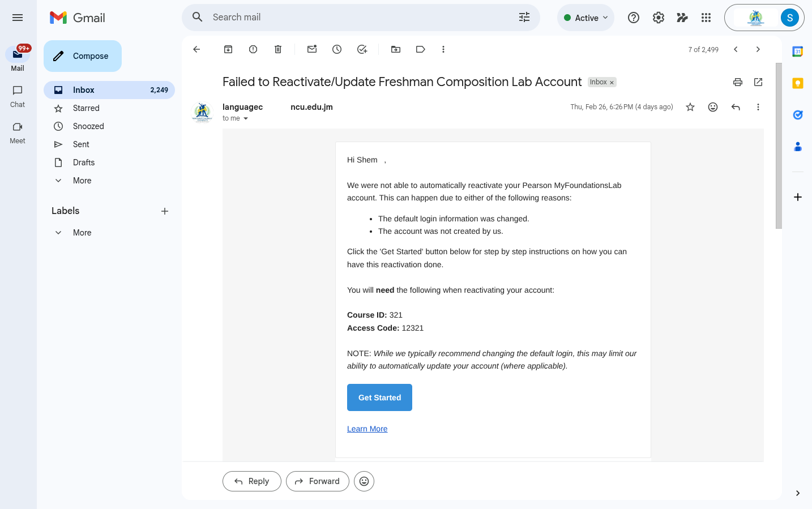The height and width of the screenshot is (509, 812).
Task: Mark the email as unread
Action: click(x=311, y=49)
